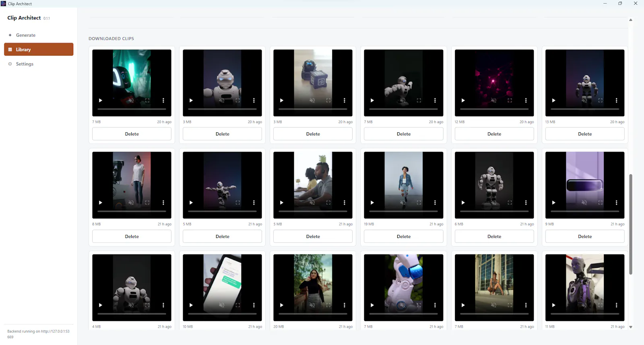The width and height of the screenshot is (644, 345).
Task: Unmute the woman beside machine clip
Action: click(131, 203)
